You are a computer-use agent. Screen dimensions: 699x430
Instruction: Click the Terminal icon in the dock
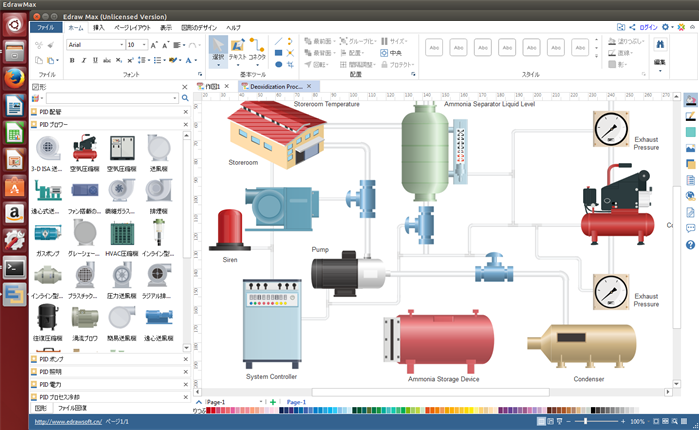[x=14, y=267]
